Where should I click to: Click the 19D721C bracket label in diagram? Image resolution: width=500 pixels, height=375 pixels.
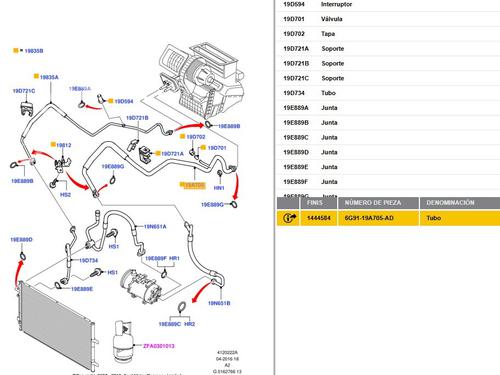(x=24, y=91)
